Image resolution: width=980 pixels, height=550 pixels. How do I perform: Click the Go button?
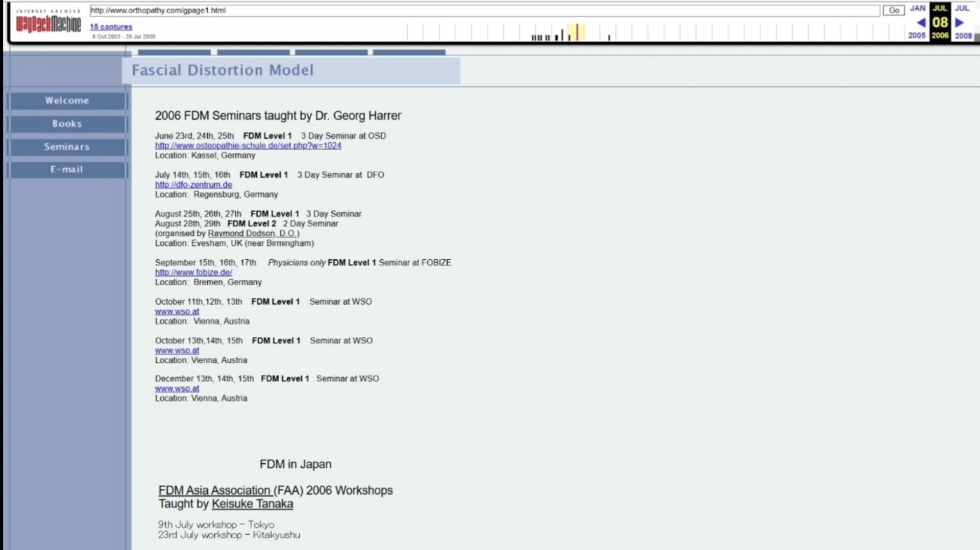click(894, 10)
